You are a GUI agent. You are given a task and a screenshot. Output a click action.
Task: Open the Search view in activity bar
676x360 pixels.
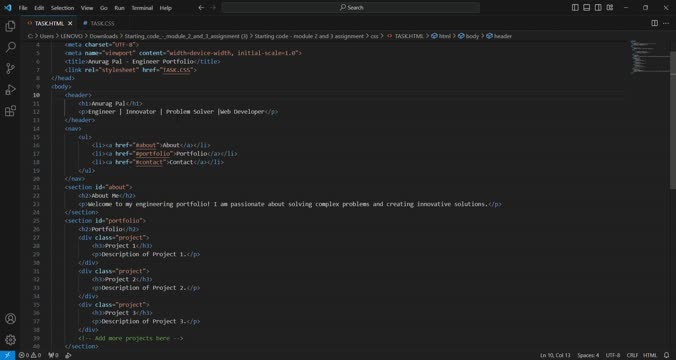pos(10,47)
